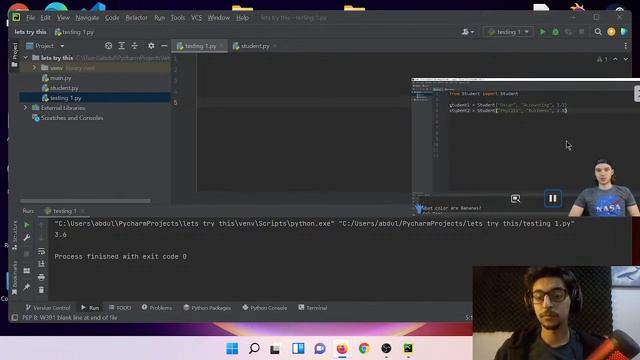Open the Python Console tool window
640x360 pixels.
[264, 308]
